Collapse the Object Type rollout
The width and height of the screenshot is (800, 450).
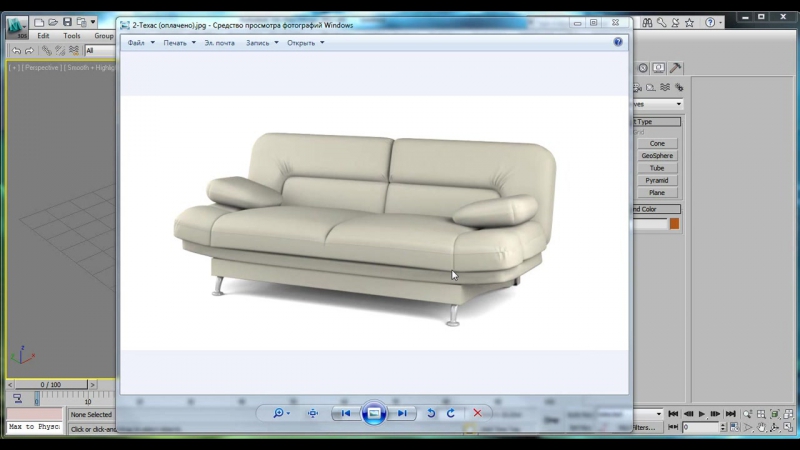pos(657,122)
